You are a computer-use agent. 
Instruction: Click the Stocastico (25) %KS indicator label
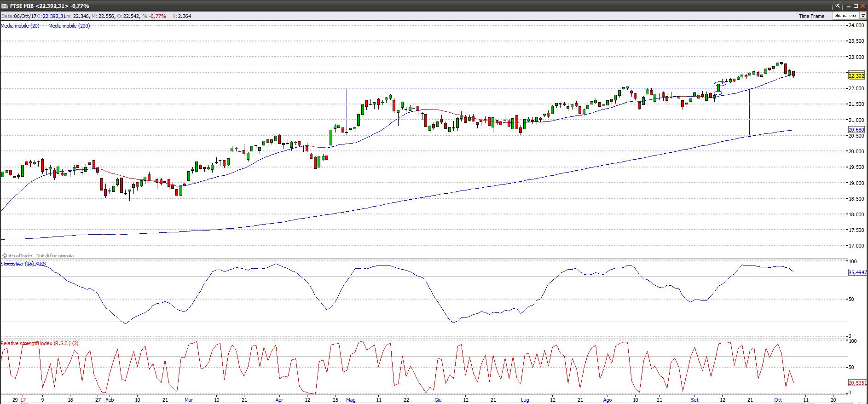tap(23, 264)
